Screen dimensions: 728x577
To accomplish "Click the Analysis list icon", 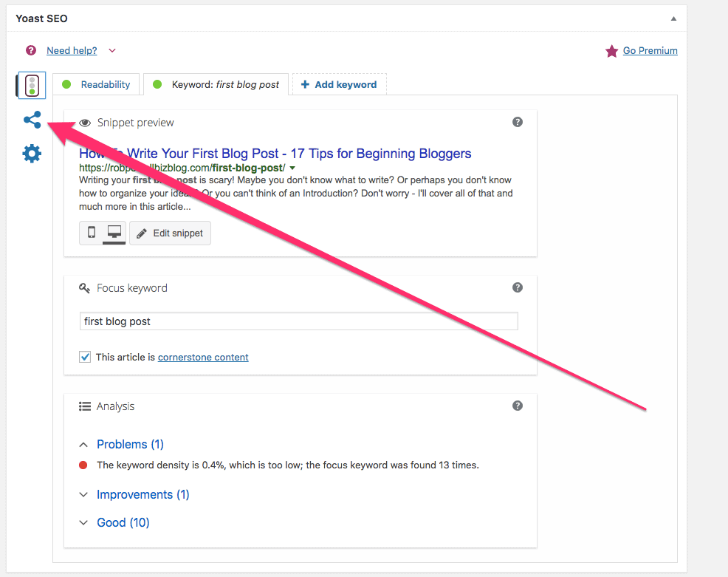I will click(x=84, y=406).
